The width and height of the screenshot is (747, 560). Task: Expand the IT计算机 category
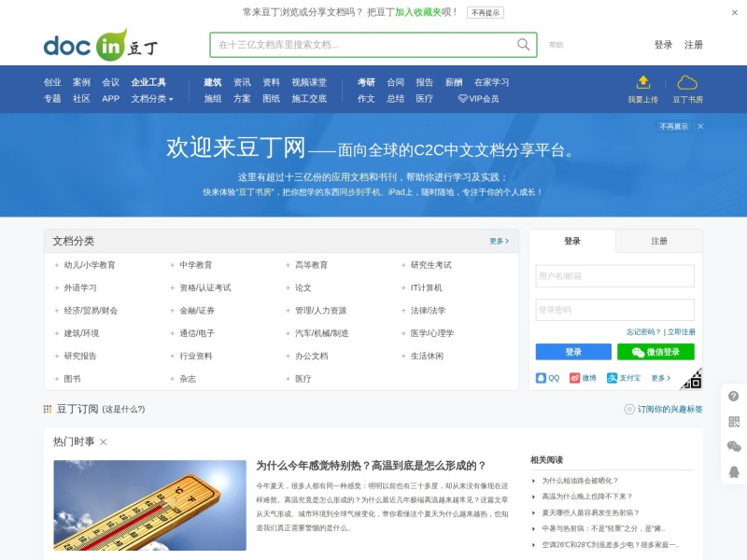point(403,287)
